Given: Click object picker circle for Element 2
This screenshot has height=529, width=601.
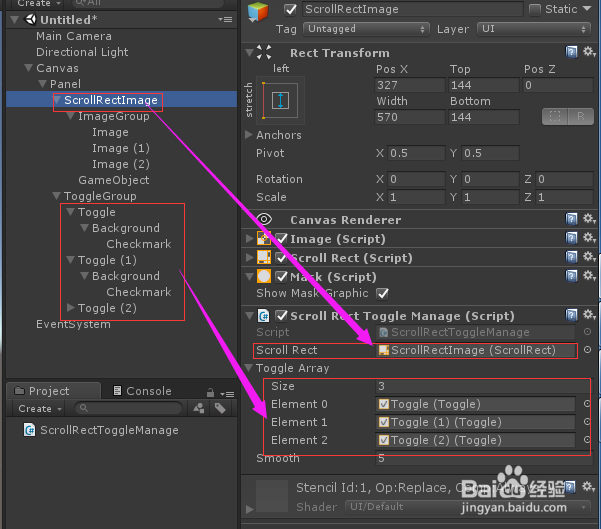Looking at the screenshot, I should coord(587,440).
